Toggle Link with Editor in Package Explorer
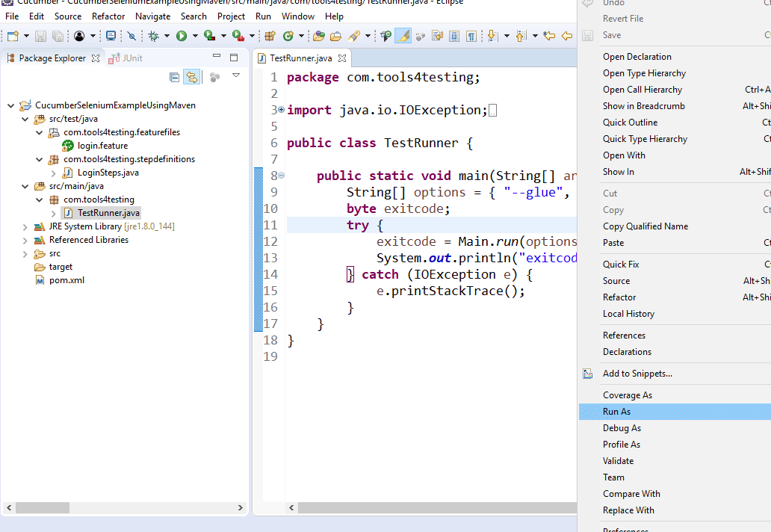This screenshot has height=532, width=771. pyautogui.click(x=191, y=77)
